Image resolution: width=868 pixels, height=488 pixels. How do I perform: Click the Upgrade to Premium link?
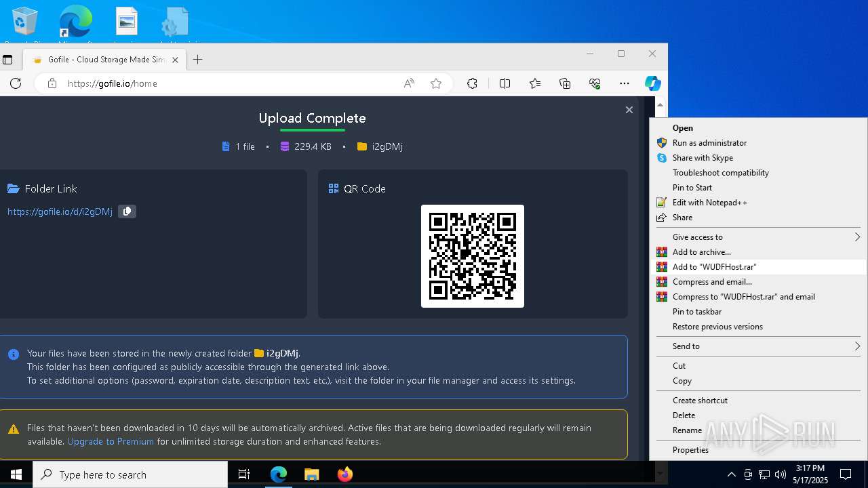pos(111,441)
